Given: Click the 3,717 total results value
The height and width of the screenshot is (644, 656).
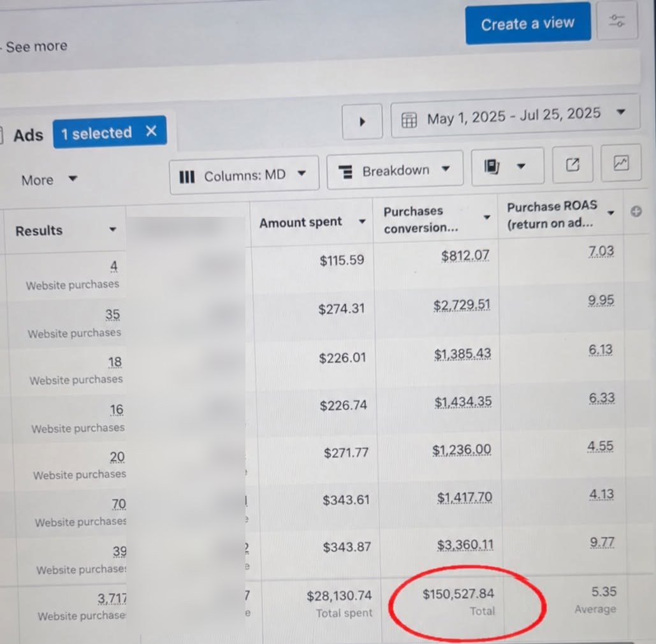Looking at the screenshot, I should (112, 599).
